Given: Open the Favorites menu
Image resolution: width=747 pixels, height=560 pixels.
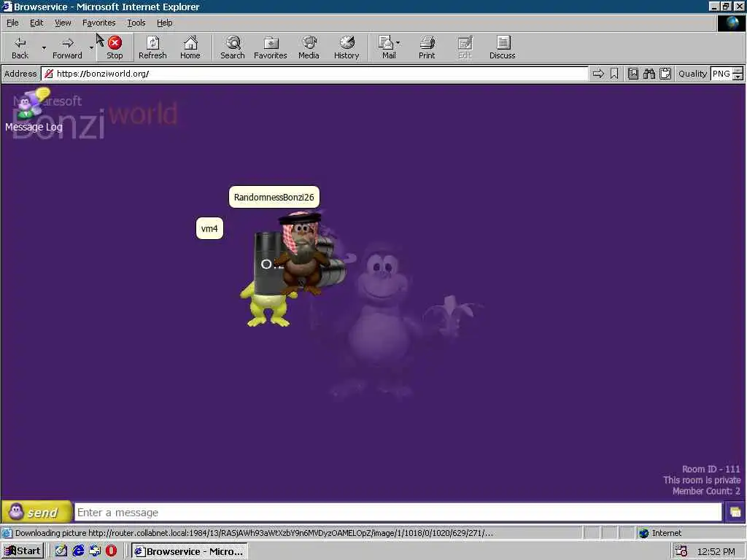Looking at the screenshot, I should [98, 23].
